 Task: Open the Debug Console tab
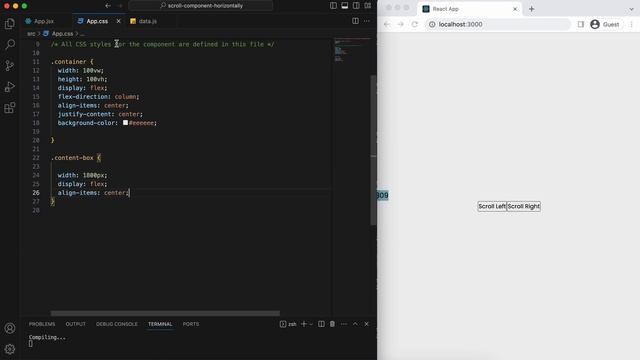[117, 324]
